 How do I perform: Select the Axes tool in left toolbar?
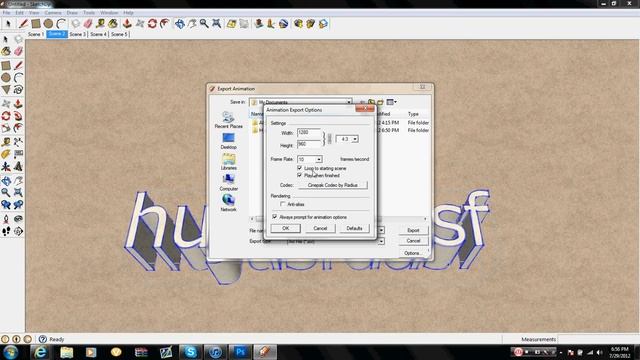pyautogui.click(x=6, y=167)
